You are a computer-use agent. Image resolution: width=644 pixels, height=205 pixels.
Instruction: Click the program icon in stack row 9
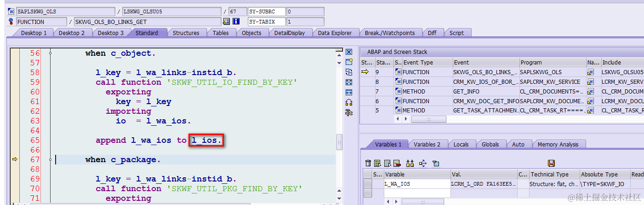point(399,72)
